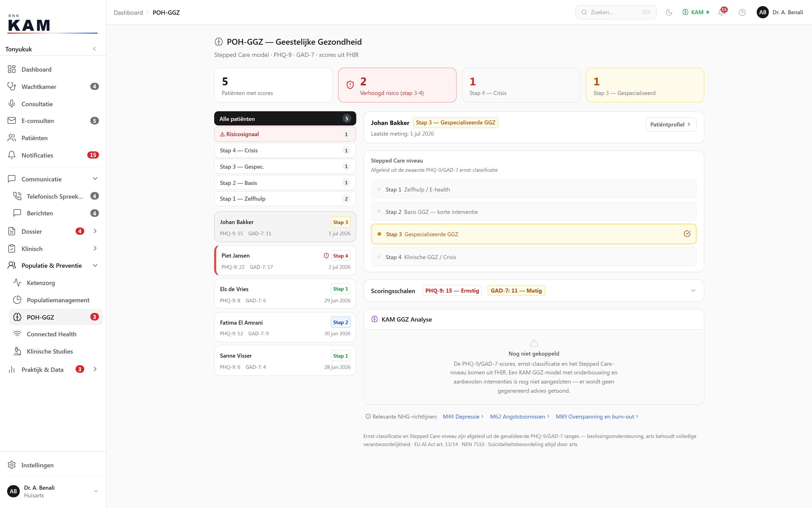Open Notificaties in sidebar

[x=53, y=155]
